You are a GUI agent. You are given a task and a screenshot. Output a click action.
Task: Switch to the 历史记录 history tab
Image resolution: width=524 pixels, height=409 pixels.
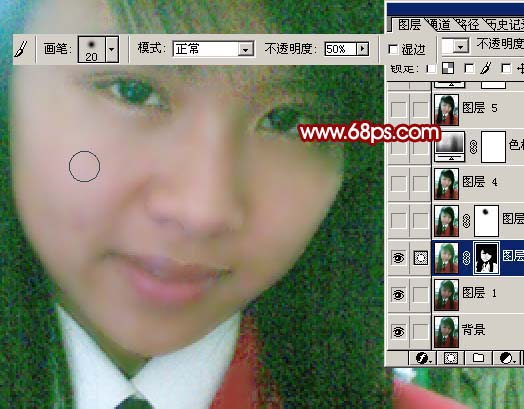505,25
